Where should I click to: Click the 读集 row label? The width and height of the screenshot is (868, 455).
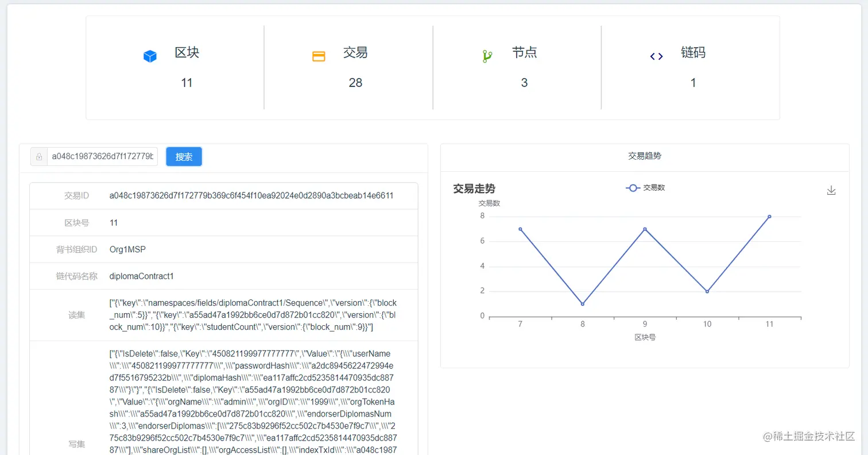77,315
